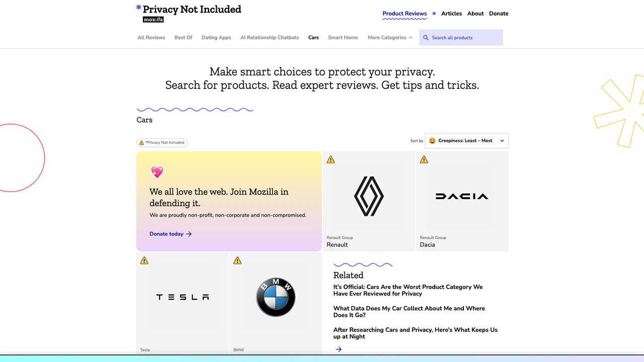Image resolution: width=644 pixels, height=362 pixels.
Task: Go to the Product Reviews section
Action: pos(405,14)
